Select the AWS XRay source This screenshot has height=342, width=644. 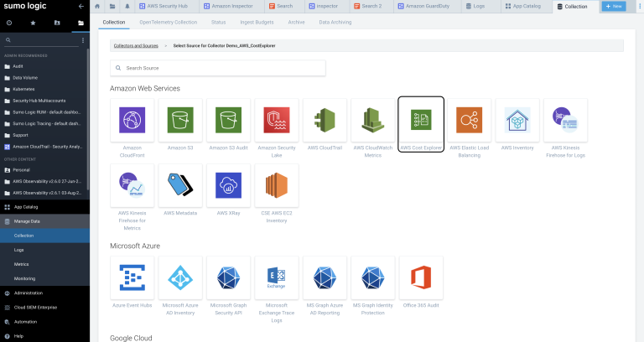228,185
